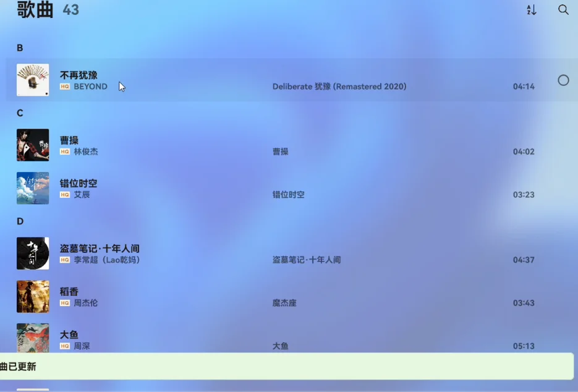
Task: Open album 盗墓笔记·十年人间 in album column
Action: (307, 260)
